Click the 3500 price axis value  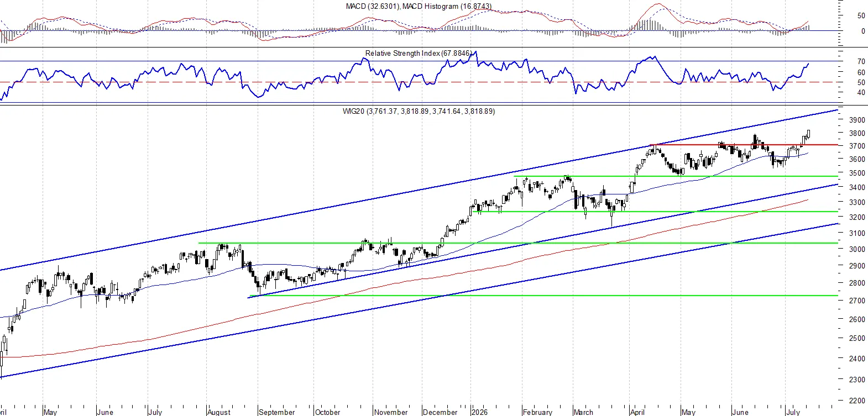click(x=857, y=173)
